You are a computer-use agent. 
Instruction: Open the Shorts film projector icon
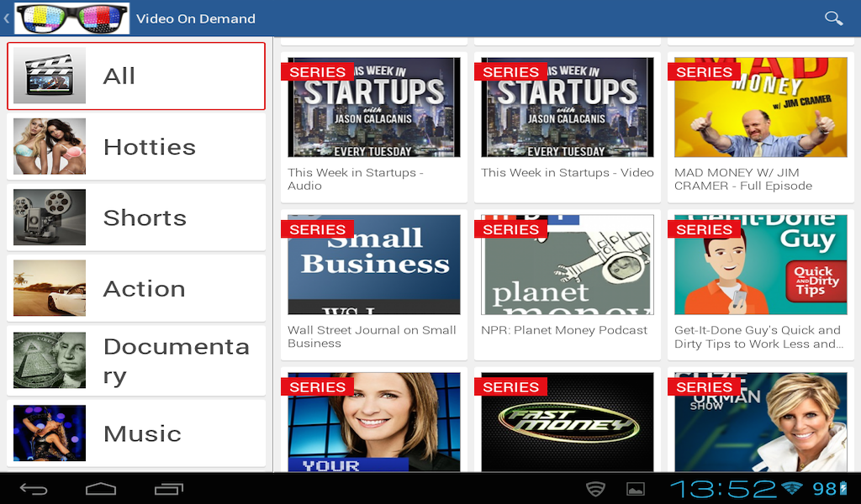50,218
